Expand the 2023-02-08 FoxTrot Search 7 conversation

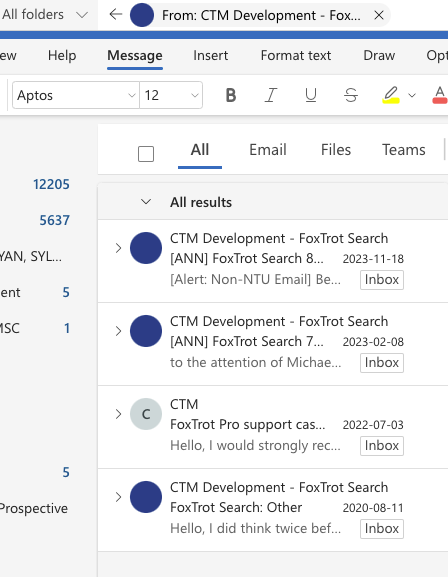tap(118, 331)
